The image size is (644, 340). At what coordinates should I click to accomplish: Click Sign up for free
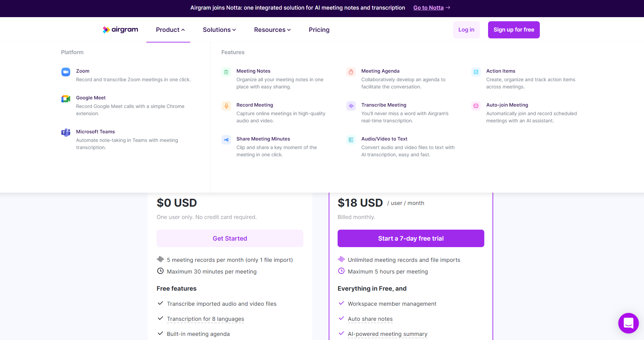tap(513, 30)
